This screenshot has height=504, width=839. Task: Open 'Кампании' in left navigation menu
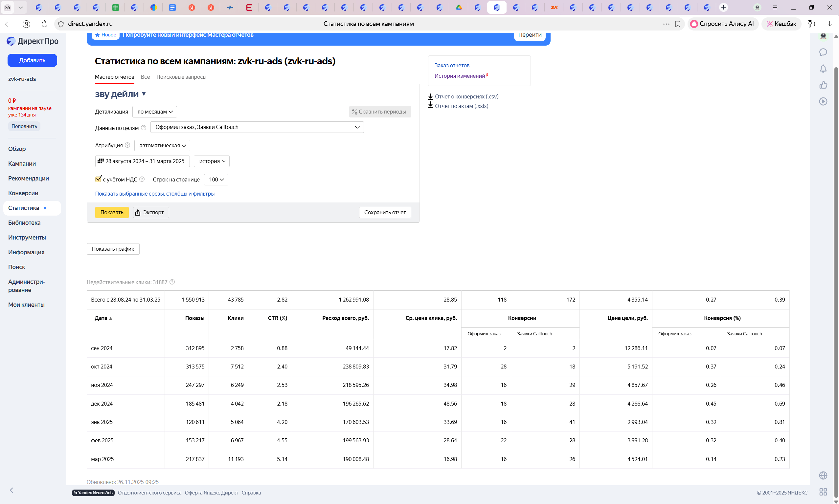tap(22, 163)
